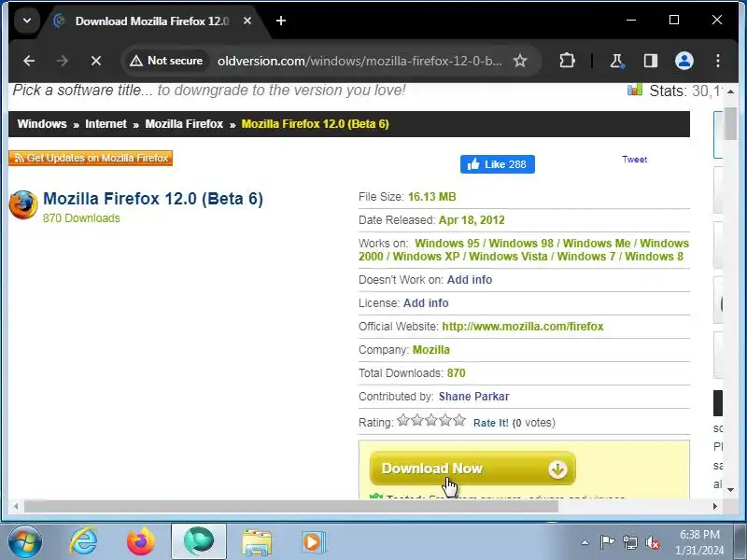Click the Mozilla company link
The image size is (747, 560).
click(x=430, y=349)
